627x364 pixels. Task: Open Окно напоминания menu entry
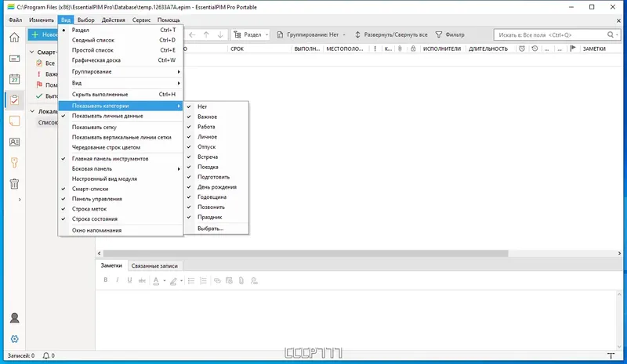(121, 230)
